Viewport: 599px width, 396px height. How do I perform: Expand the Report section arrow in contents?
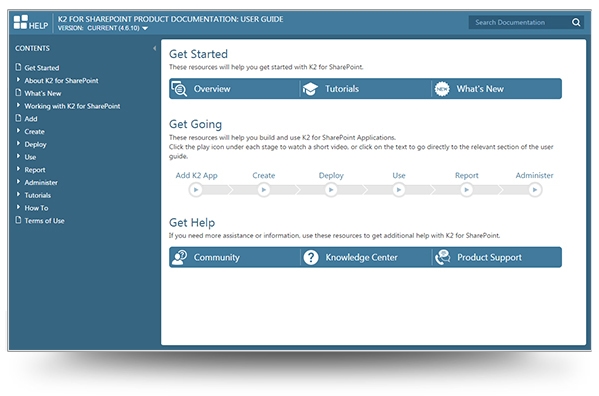(18, 169)
